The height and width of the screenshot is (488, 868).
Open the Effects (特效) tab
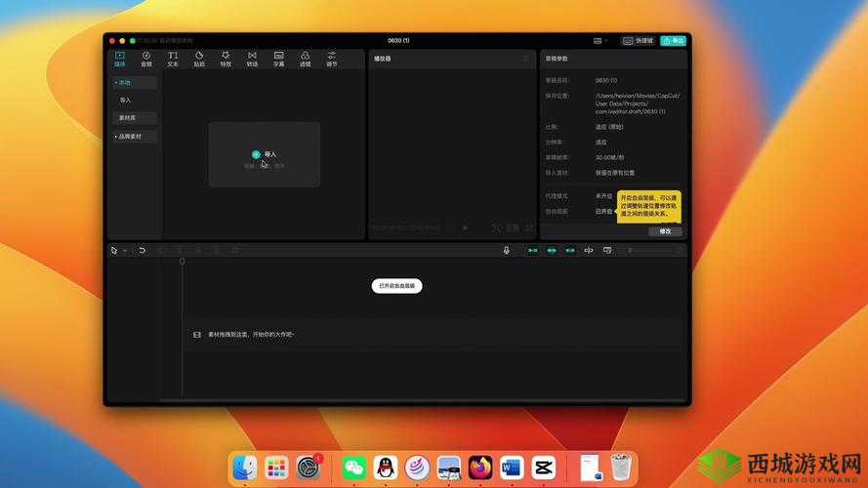[226, 60]
